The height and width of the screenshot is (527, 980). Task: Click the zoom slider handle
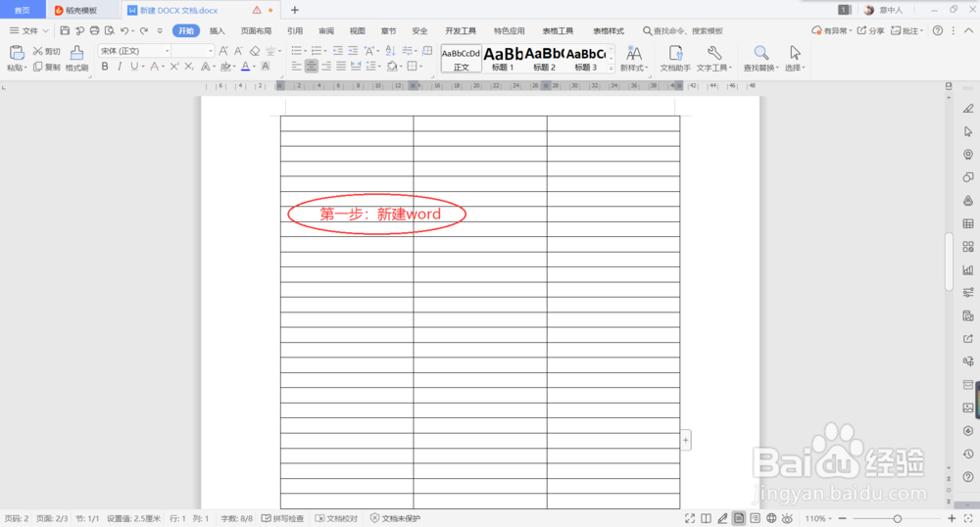[897, 518]
